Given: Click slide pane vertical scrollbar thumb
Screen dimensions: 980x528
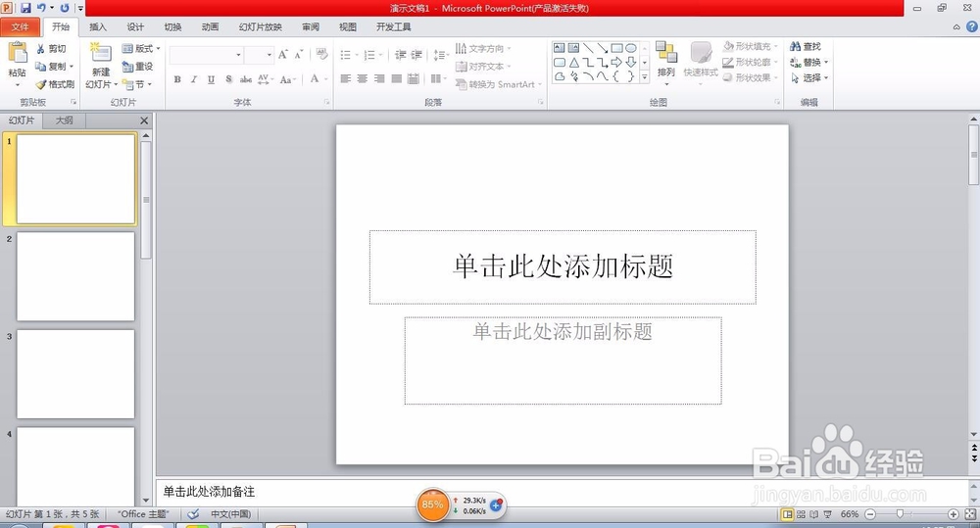Looking at the screenshot, I should [x=973, y=155].
